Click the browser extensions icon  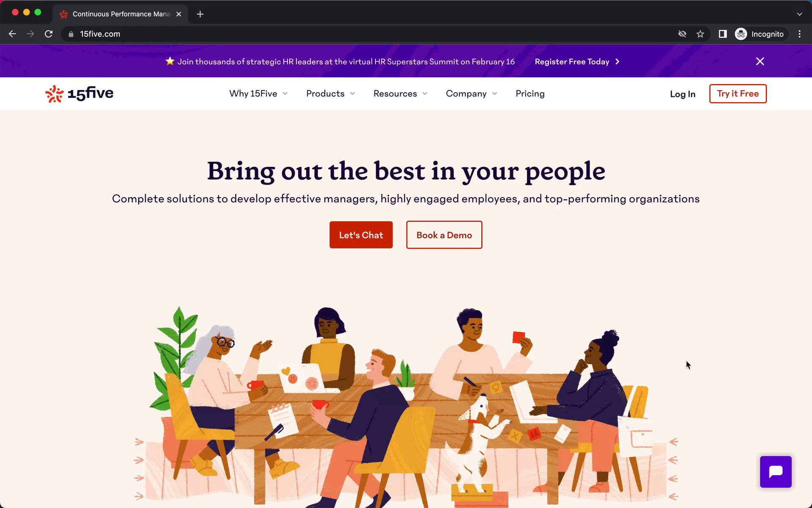coord(723,34)
